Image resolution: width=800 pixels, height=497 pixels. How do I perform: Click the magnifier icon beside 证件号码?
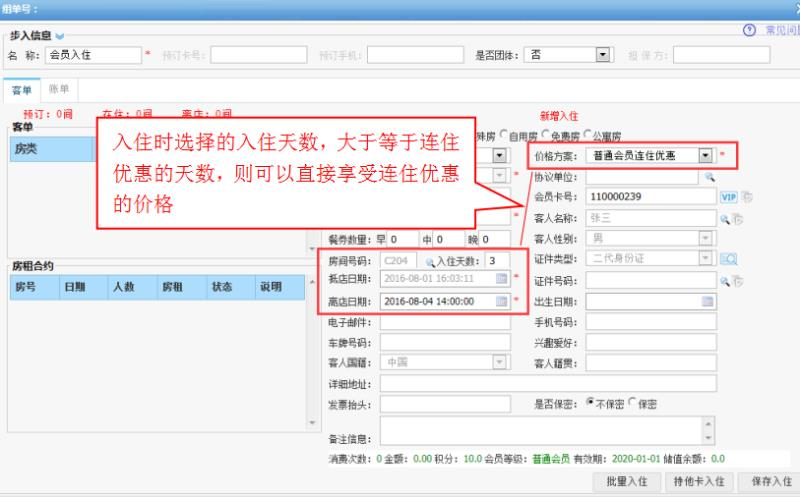724,281
